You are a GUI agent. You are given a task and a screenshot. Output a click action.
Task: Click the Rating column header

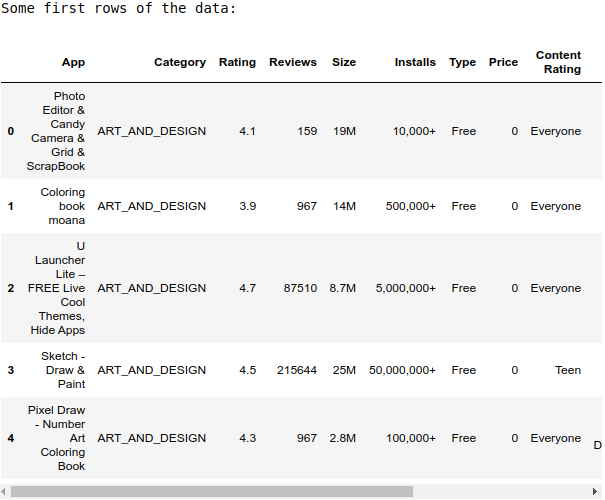click(x=237, y=62)
